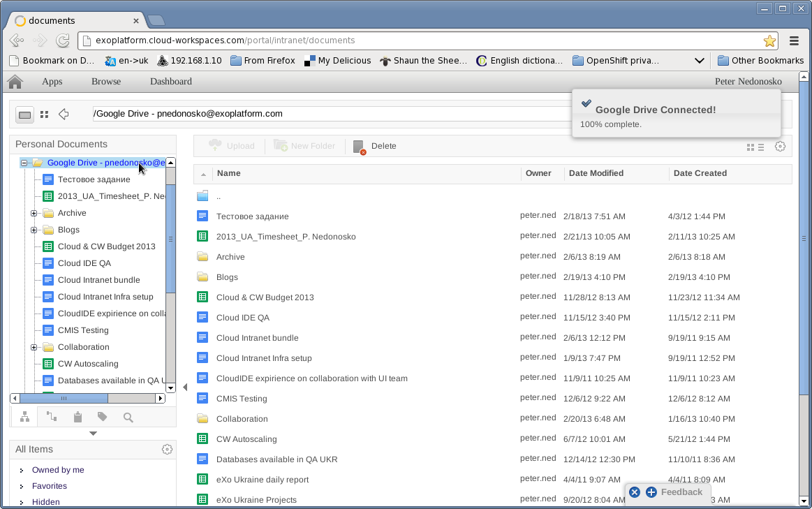Screen dimensions: 812x509
Task: Click the page vertical scrollbar down arrow
Action: pos(804,501)
